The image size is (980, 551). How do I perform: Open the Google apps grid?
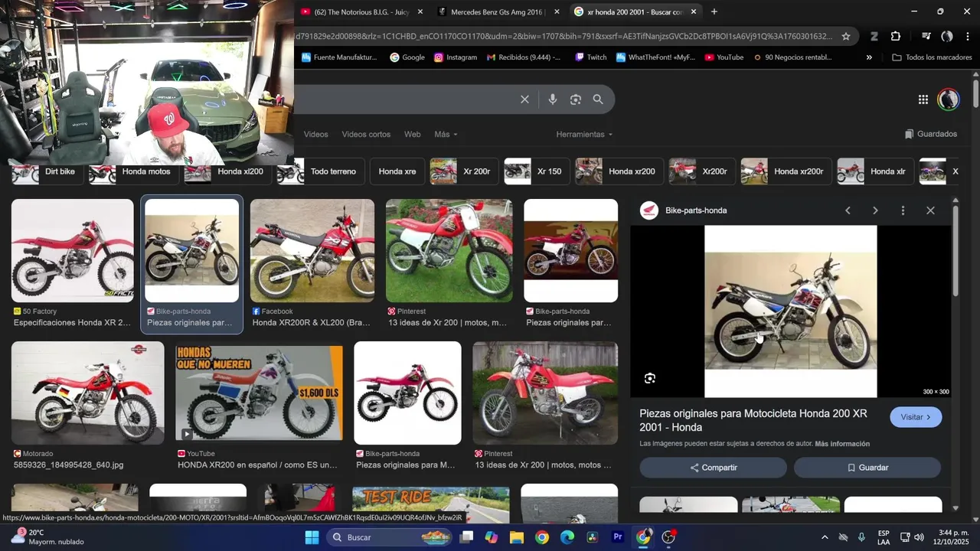point(923,99)
